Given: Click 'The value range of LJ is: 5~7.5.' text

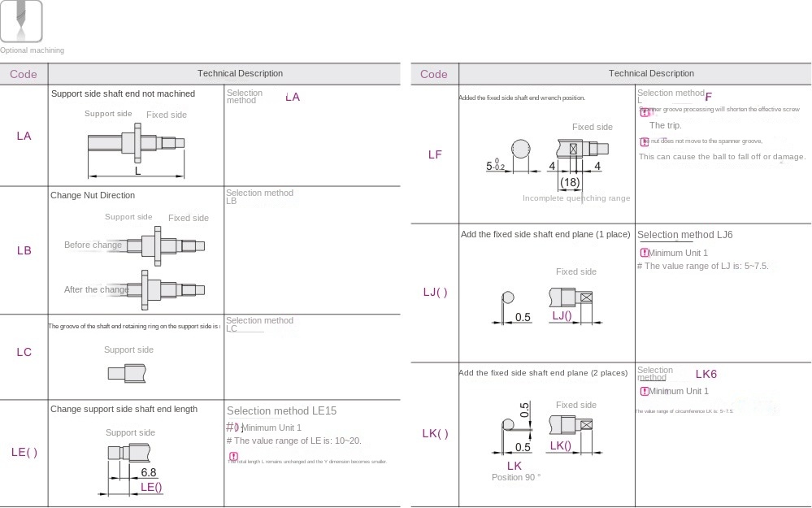Looking at the screenshot, I should (706, 266).
